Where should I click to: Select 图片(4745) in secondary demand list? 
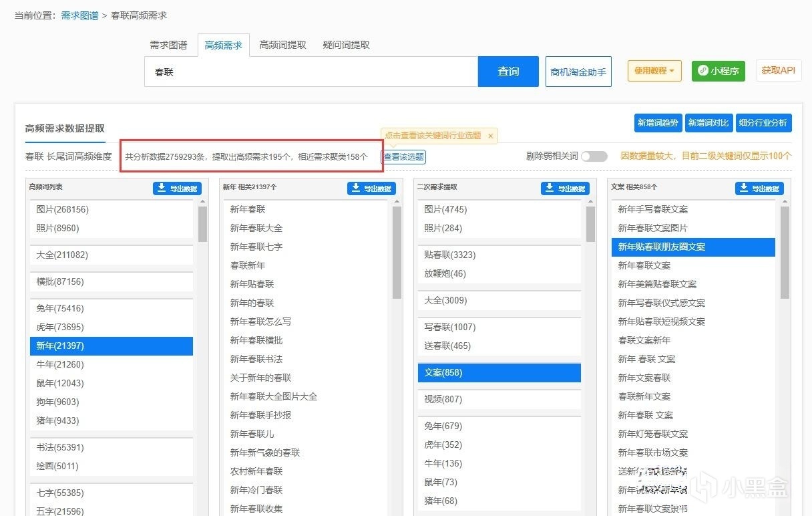point(499,209)
